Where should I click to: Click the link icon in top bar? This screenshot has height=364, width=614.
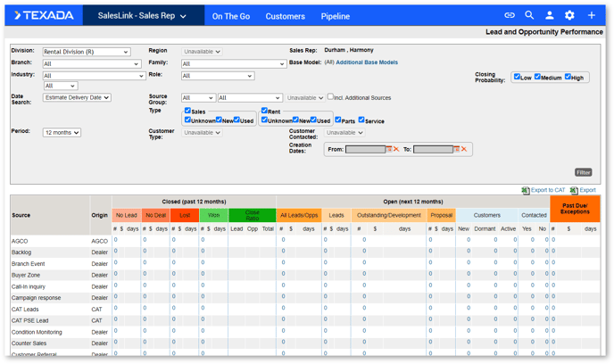pyautogui.click(x=509, y=15)
